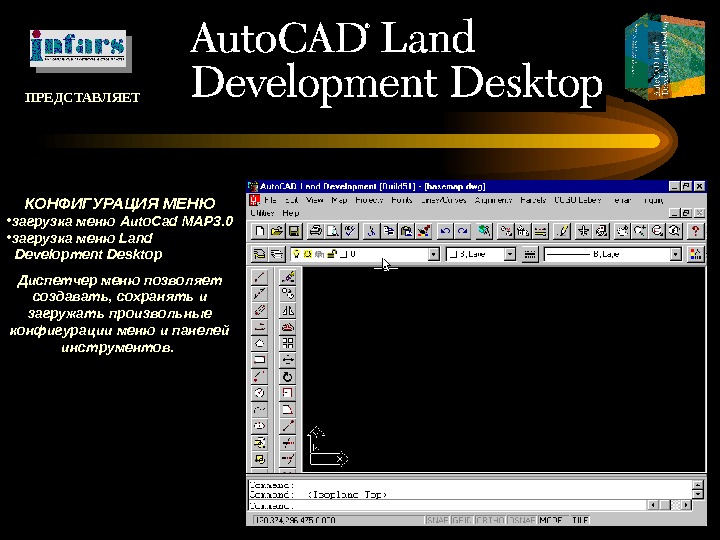Print the drawing with printer icon
This screenshot has width=720, height=540.
pyautogui.click(x=316, y=231)
